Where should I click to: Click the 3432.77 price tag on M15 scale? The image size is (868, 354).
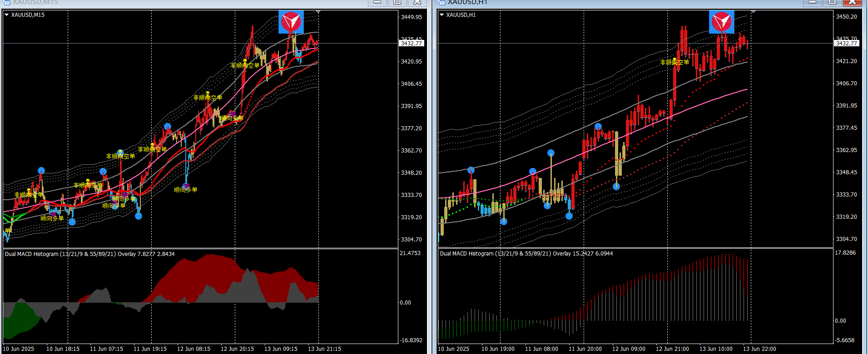tap(411, 44)
